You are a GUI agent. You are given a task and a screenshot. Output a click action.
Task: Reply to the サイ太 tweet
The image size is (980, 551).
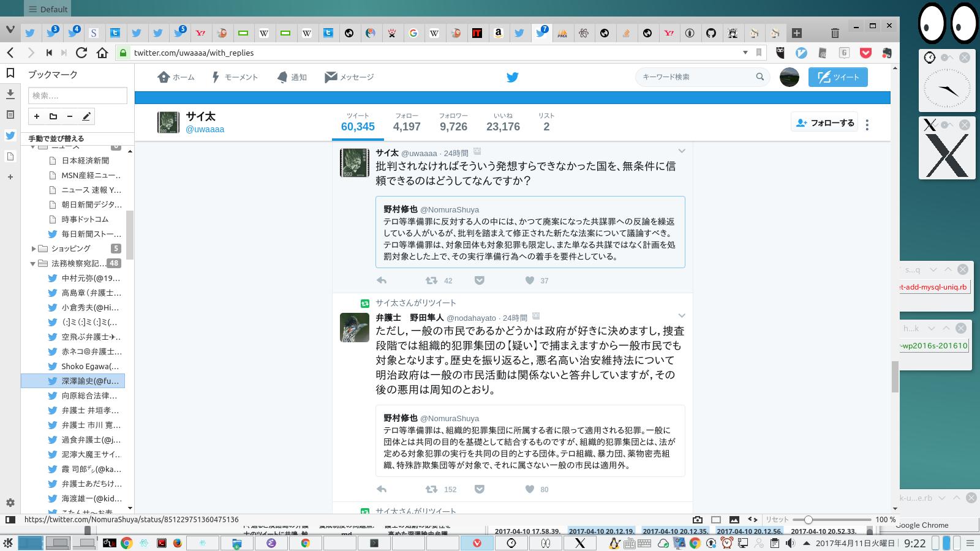tap(382, 280)
